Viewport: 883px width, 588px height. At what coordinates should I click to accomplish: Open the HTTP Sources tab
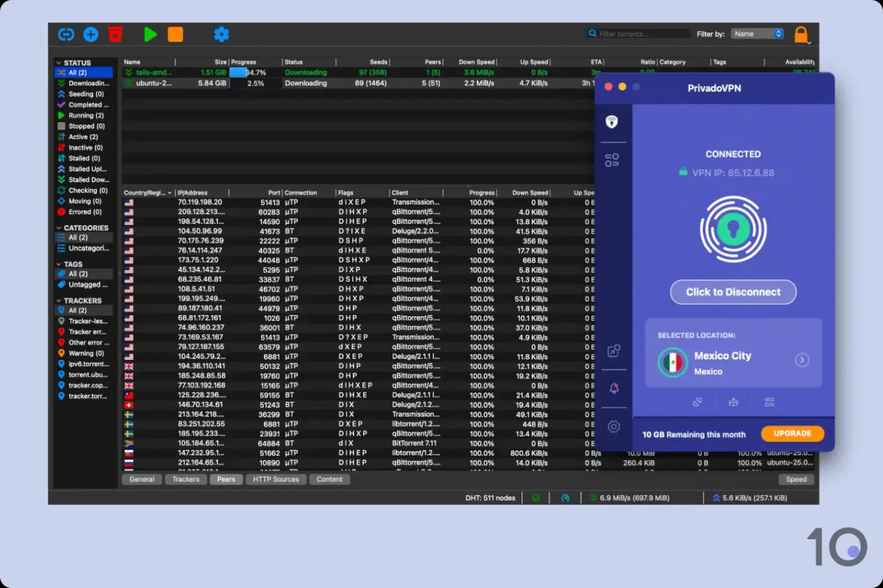[x=275, y=479]
